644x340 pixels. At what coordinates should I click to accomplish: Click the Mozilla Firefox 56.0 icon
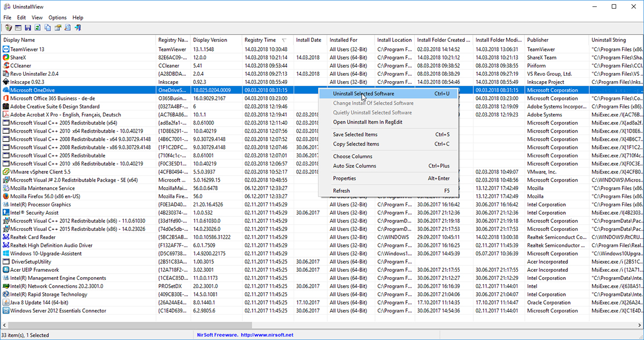tap(6, 197)
